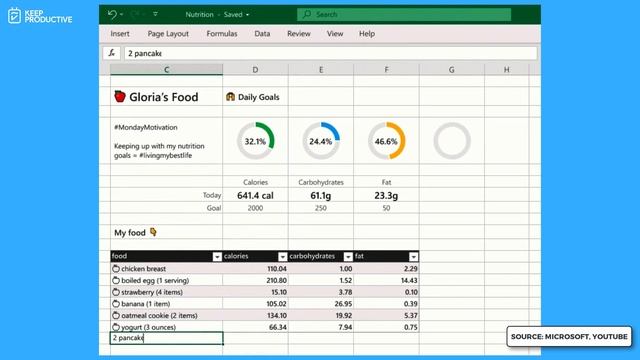Open the calories column filter dropdown

282,256
